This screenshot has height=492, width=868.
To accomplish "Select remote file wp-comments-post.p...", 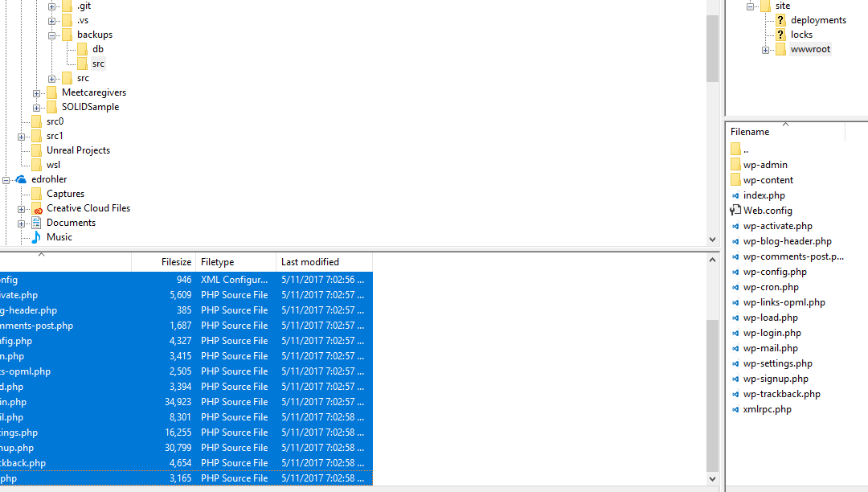I will (x=793, y=256).
